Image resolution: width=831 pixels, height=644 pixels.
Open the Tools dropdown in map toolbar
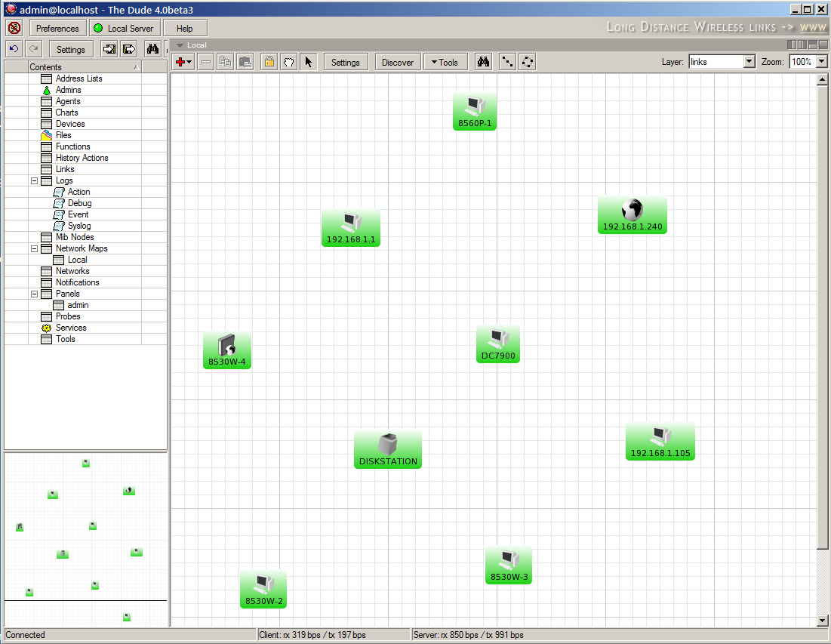pos(445,62)
